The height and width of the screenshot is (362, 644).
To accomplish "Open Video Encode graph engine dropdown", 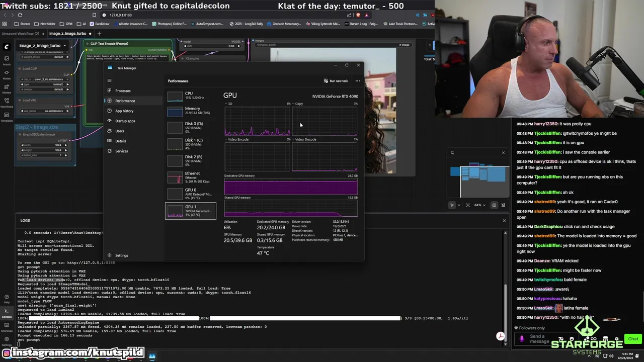I will pyautogui.click(x=236, y=139).
